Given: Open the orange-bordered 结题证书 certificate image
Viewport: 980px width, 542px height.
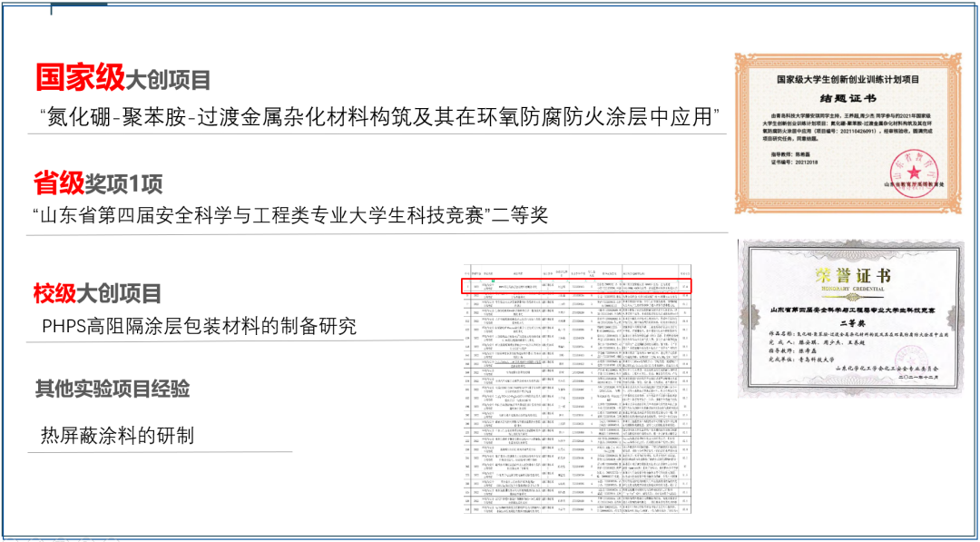Looking at the screenshot, I should tap(849, 136).
